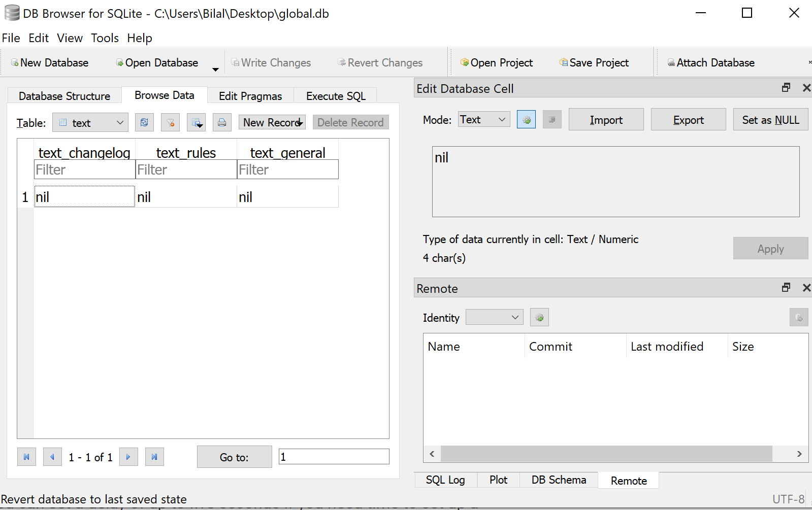Image resolution: width=812 pixels, height=510 pixels.
Task: Toggle auto-switch mode icon in cell editor
Action: point(526,119)
